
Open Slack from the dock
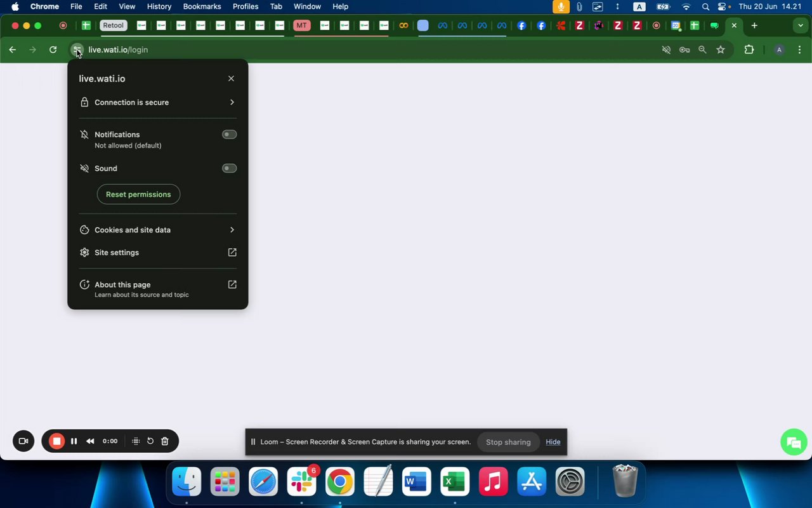pos(301,482)
